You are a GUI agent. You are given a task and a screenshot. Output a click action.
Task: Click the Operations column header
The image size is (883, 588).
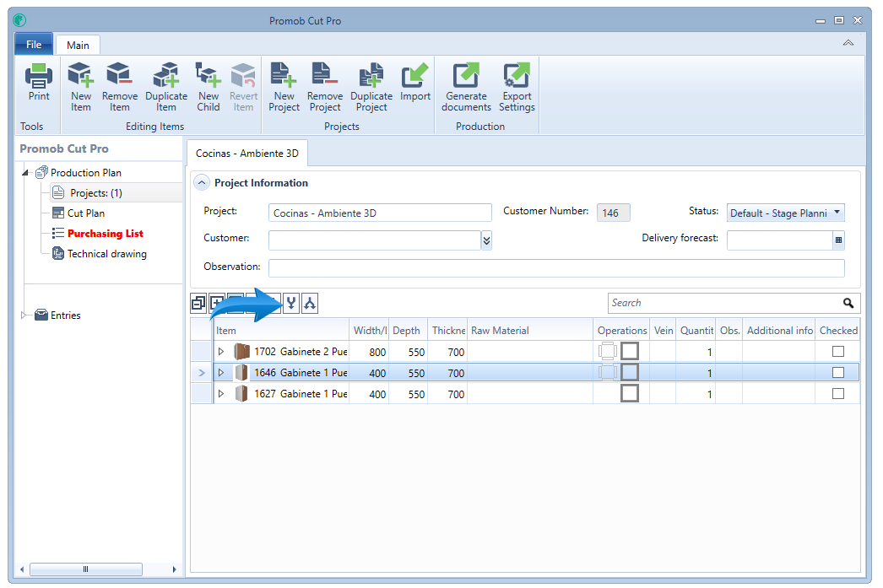[621, 331]
